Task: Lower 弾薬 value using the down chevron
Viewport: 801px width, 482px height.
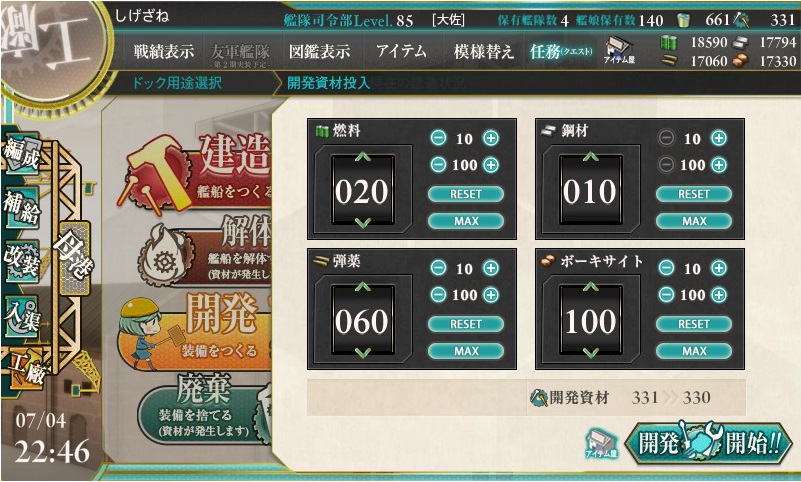Action: tap(363, 352)
